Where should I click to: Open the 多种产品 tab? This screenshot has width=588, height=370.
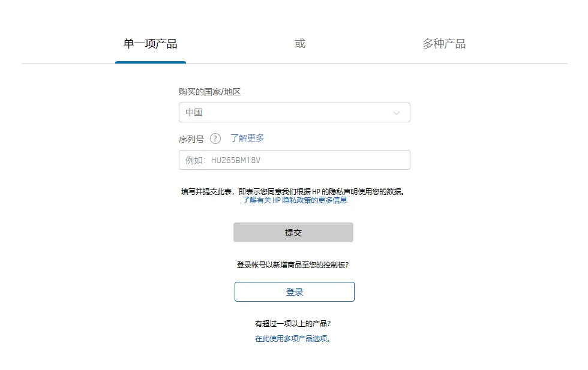coord(443,44)
